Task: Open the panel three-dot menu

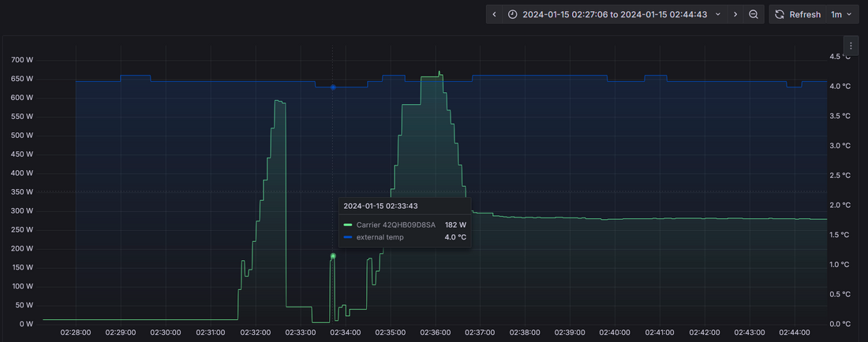Action: [x=851, y=46]
